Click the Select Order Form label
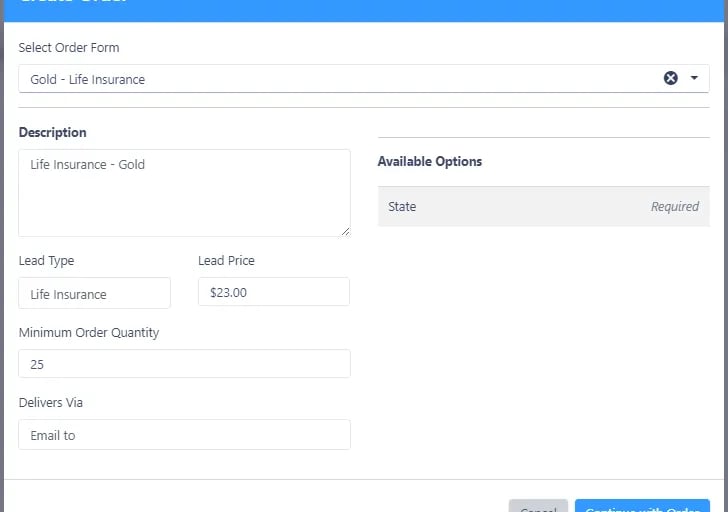 [69, 47]
